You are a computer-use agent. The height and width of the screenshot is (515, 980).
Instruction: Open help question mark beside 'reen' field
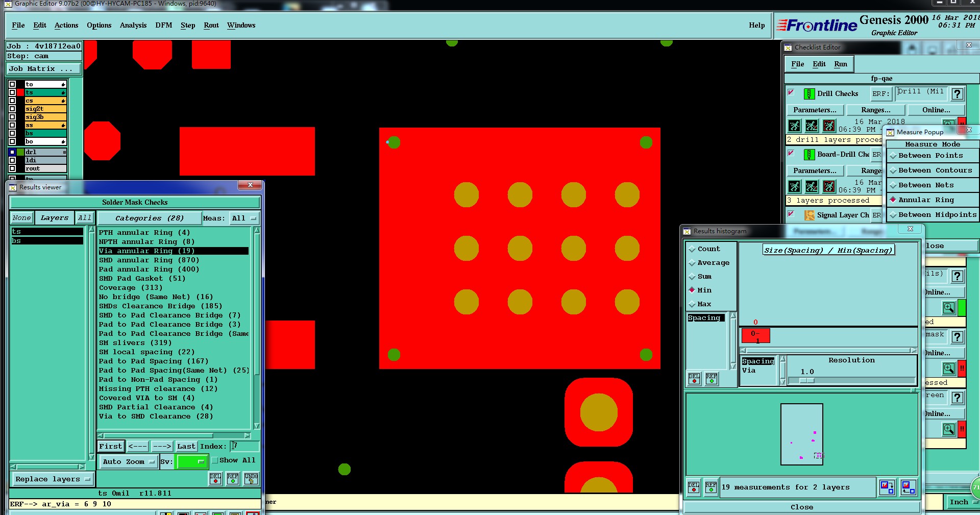pyautogui.click(x=958, y=398)
